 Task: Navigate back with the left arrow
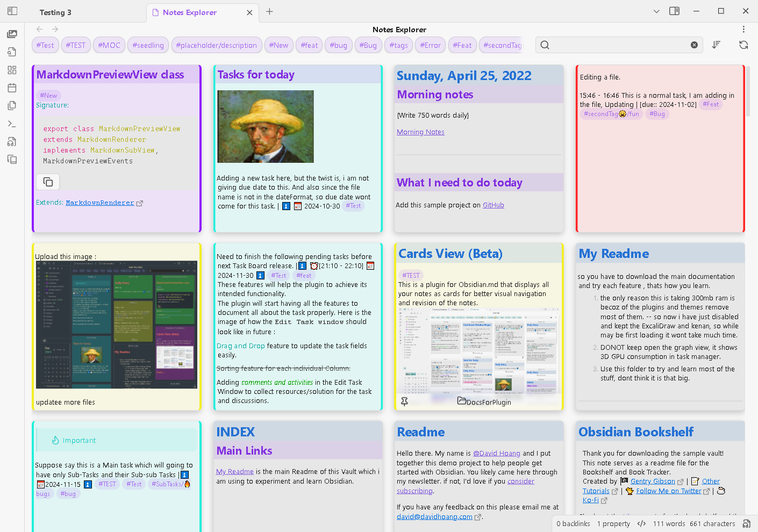tap(39, 29)
